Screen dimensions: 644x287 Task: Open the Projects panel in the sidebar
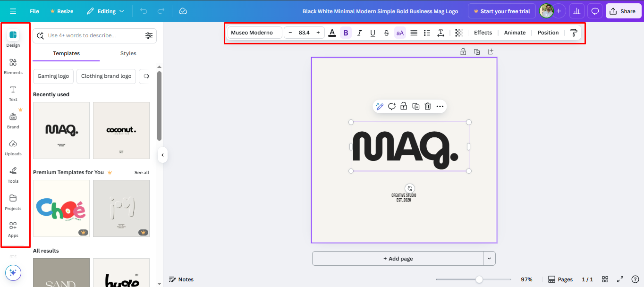tap(13, 202)
